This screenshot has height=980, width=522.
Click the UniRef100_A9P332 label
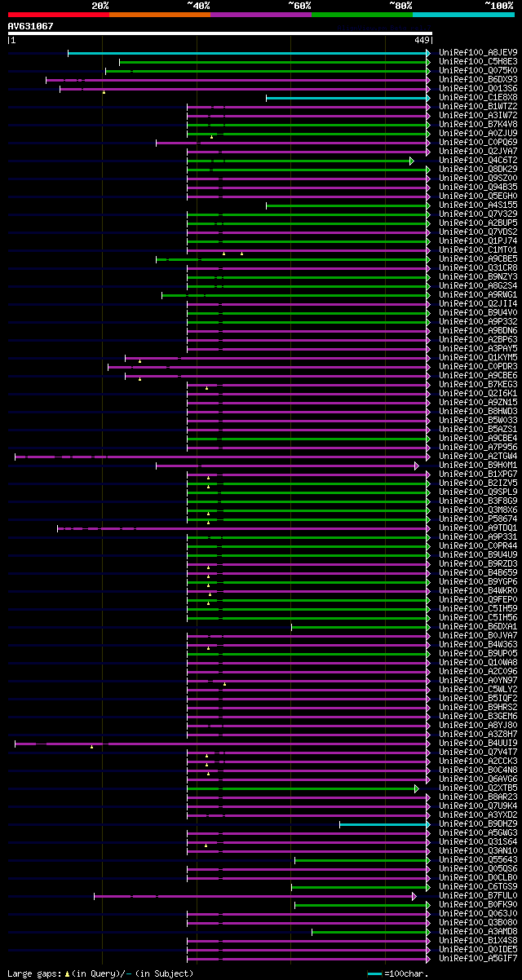point(478,322)
